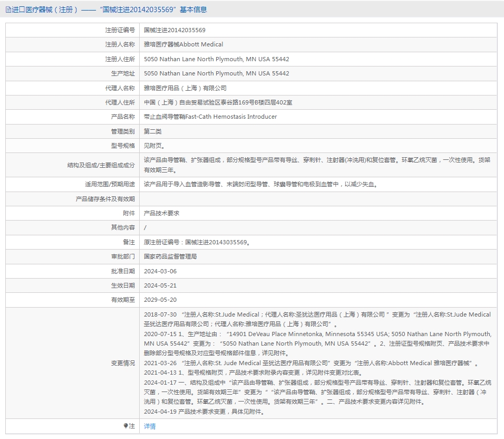Select the structure composition text 该产品由导管鞘、扩张器组成

[x=182, y=160]
